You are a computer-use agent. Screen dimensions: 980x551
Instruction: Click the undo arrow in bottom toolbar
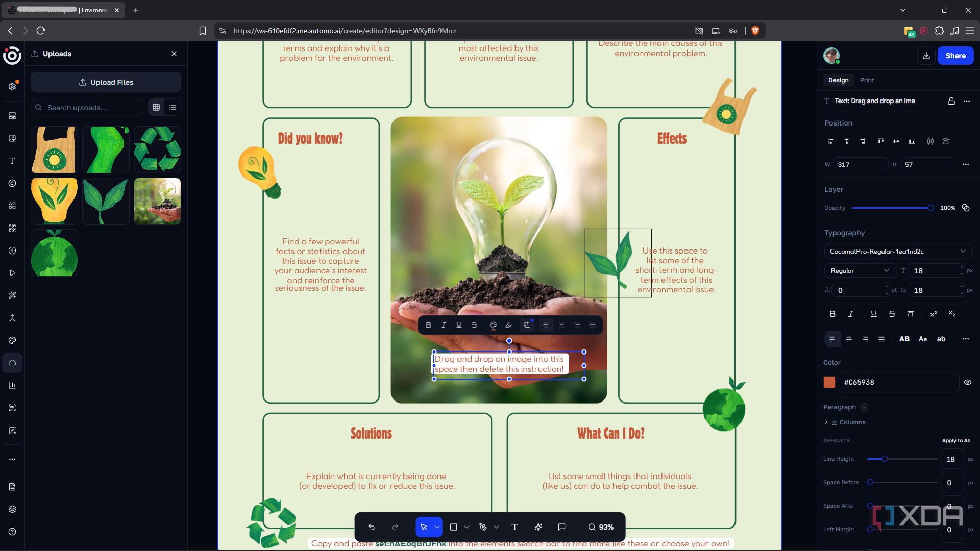[372, 527]
